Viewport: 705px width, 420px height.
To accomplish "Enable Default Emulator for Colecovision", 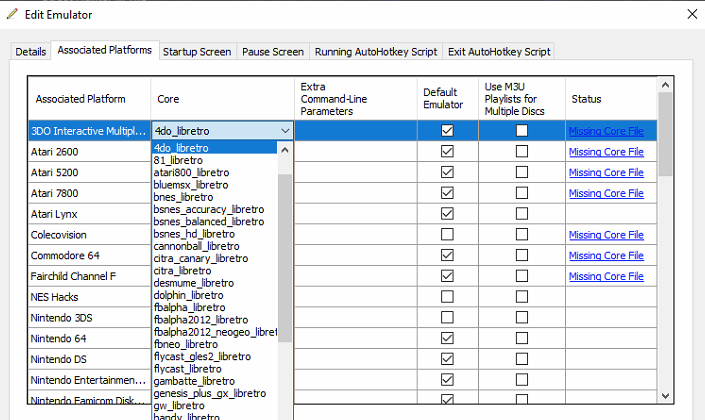I will click(447, 235).
